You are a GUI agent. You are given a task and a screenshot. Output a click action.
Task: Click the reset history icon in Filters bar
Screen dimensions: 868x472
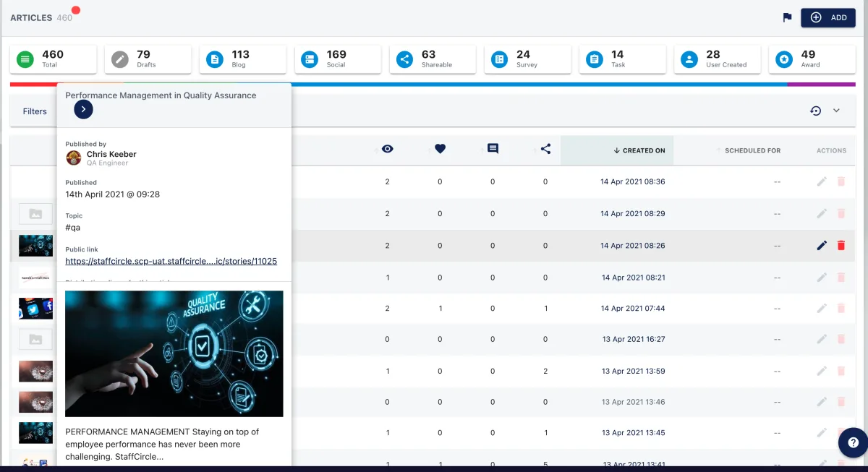(x=815, y=111)
